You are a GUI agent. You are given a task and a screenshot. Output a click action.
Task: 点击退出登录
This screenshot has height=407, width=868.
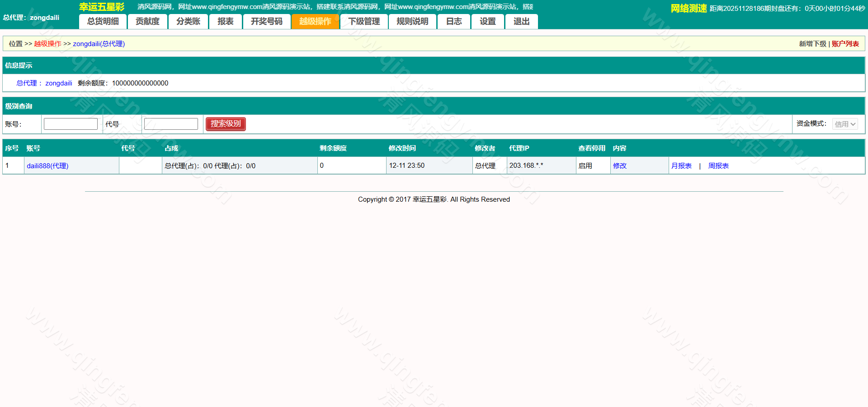click(521, 21)
